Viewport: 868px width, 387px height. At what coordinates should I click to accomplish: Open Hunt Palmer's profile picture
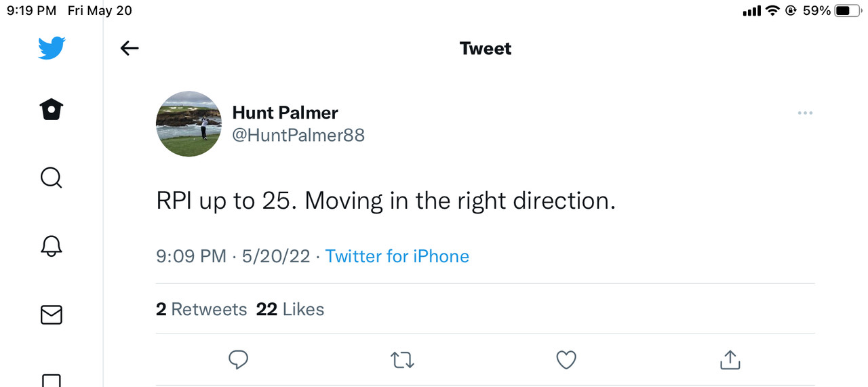[189, 124]
